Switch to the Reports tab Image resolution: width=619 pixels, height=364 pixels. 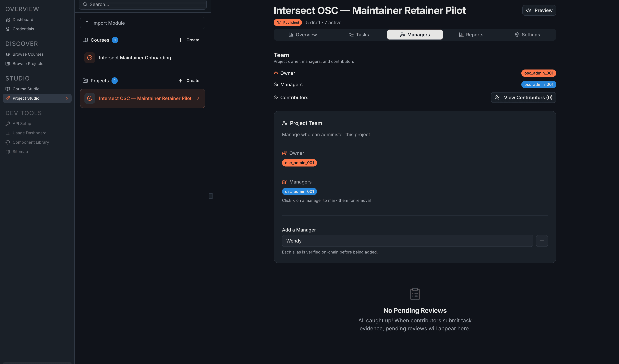point(471,35)
